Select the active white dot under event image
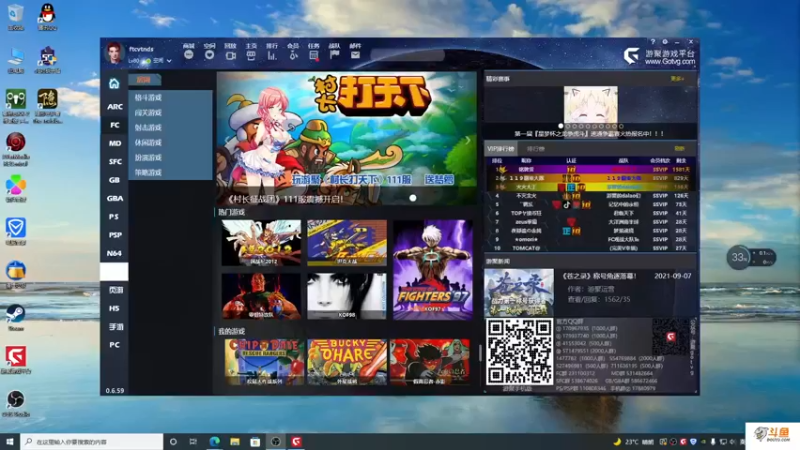Image resolution: width=800 pixels, height=450 pixels. [x=561, y=126]
